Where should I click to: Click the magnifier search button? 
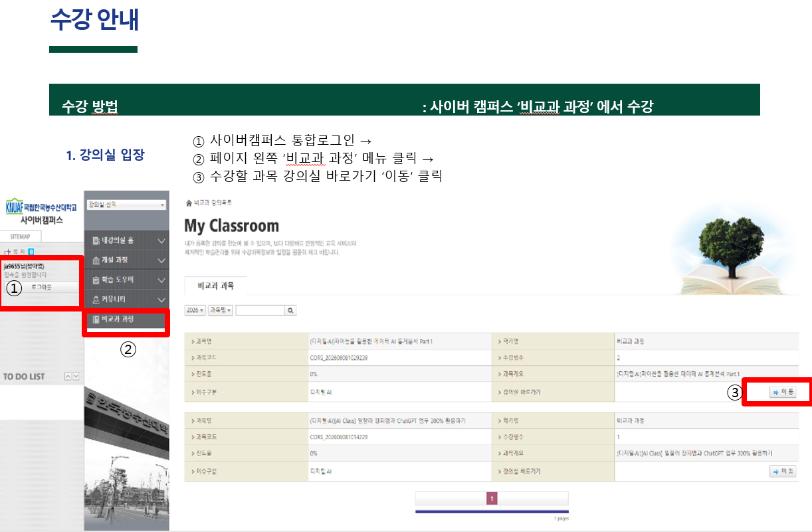pos(291,310)
